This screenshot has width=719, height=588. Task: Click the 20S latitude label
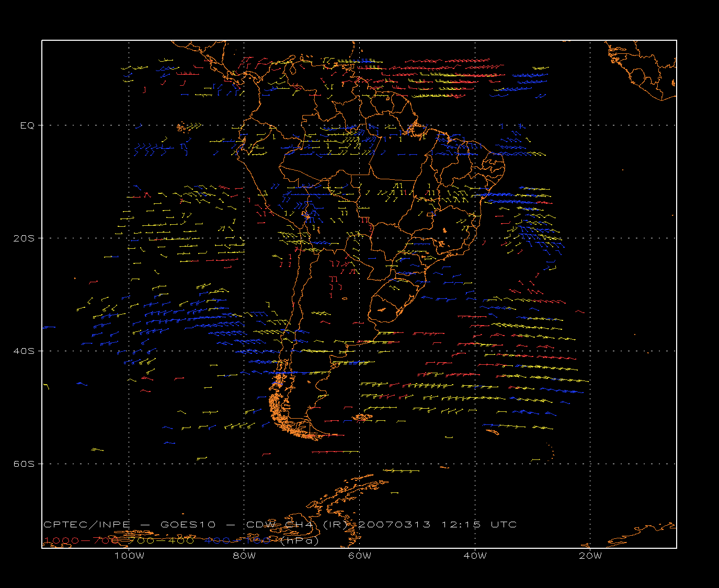coord(24,238)
